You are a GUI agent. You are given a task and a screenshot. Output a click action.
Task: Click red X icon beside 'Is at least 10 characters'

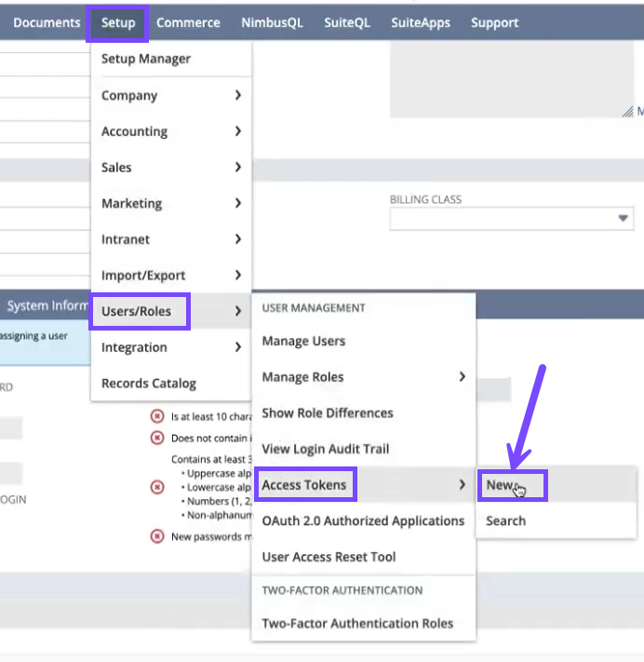157,417
